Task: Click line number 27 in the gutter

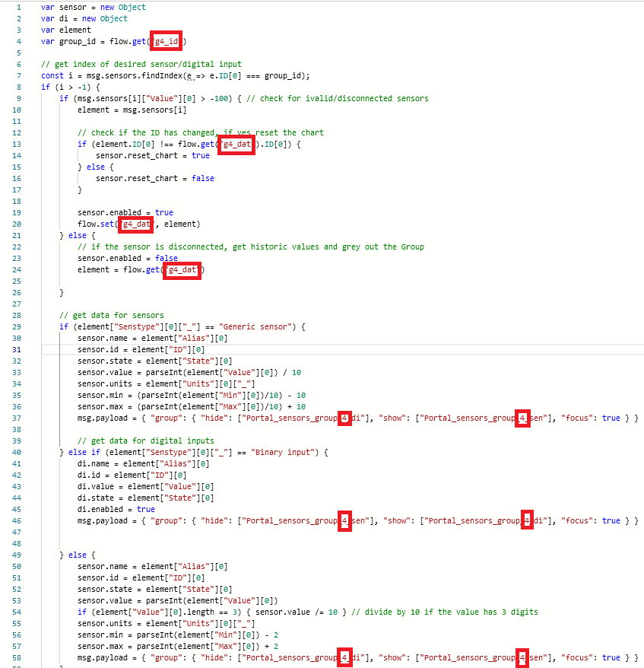Action: click(x=17, y=304)
